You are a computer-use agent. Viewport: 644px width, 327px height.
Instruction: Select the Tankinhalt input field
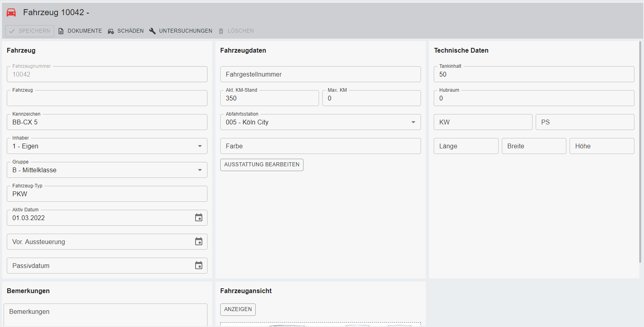tap(534, 75)
